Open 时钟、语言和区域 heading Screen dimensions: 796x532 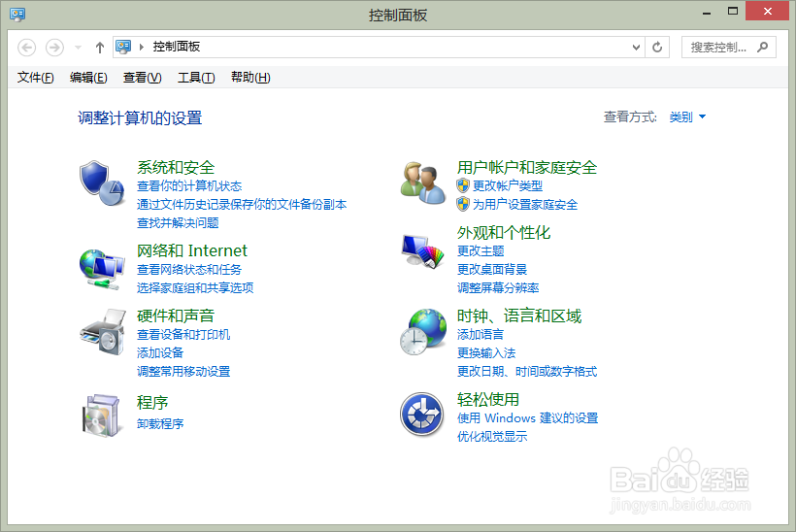pyautogui.click(x=518, y=316)
